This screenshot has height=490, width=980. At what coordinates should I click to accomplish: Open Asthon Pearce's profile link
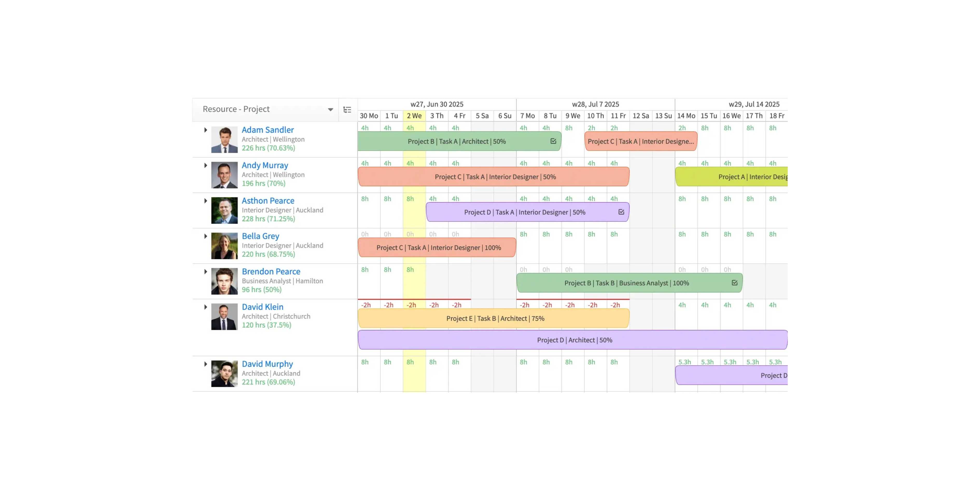[268, 200]
